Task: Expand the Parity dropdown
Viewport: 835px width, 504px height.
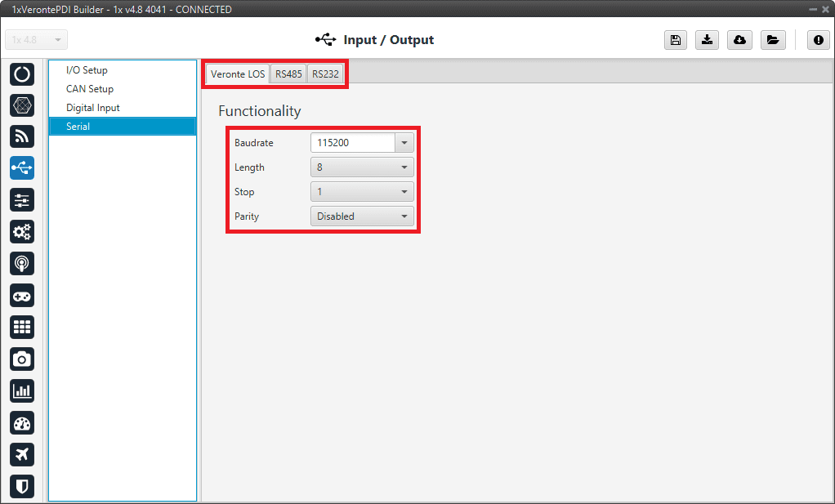Action: pyautogui.click(x=362, y=216)
